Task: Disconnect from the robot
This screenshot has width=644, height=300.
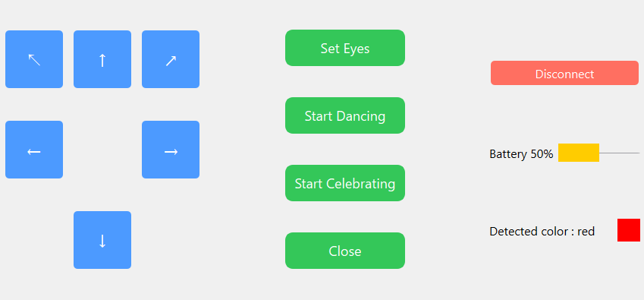Action: pos(564,73)
